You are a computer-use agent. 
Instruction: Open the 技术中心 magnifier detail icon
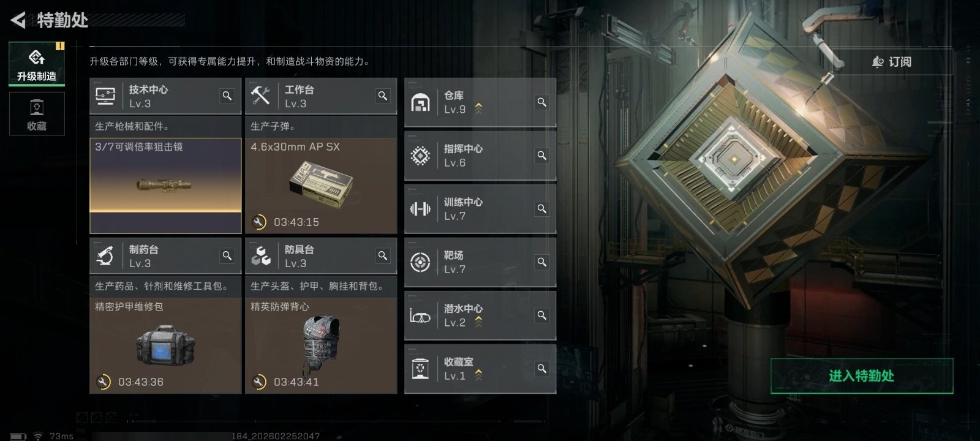[x=227, y=96]
